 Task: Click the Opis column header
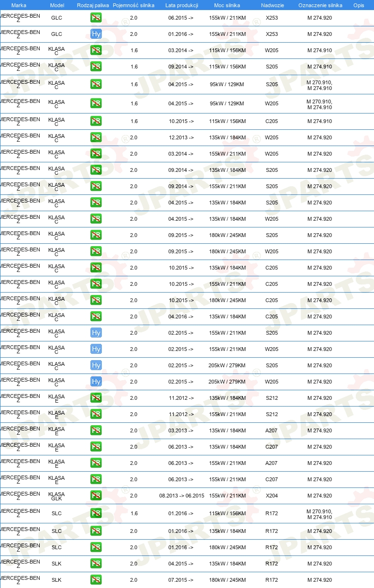click(359, 5)
